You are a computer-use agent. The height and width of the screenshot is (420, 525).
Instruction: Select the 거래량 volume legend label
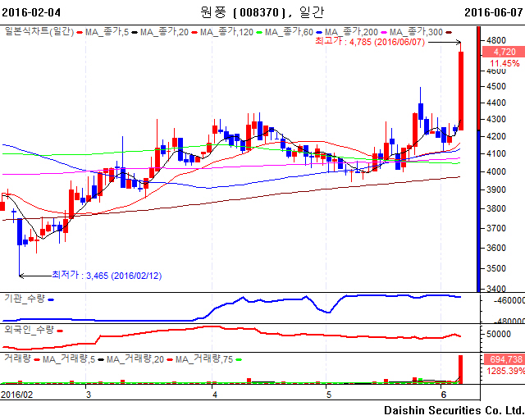(x=17, y=358)
